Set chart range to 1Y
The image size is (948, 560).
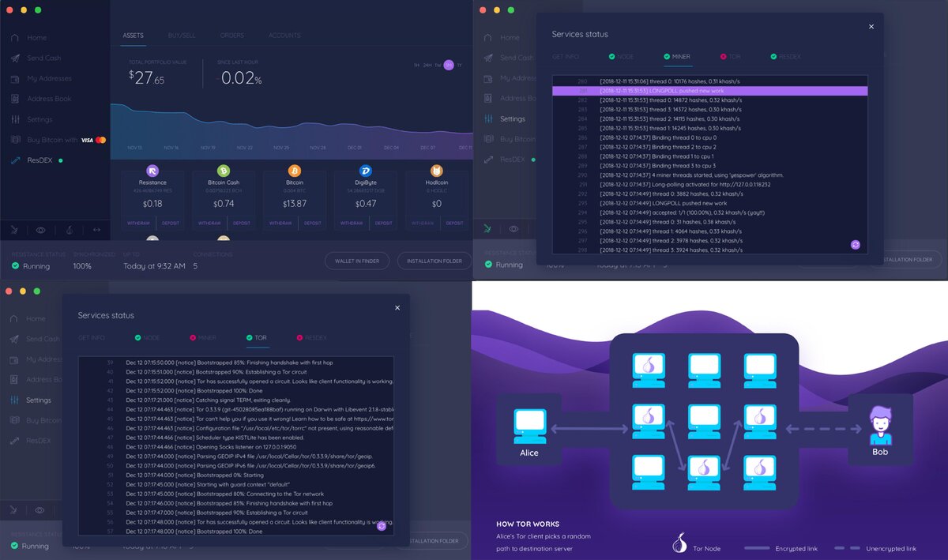[460, 65]
